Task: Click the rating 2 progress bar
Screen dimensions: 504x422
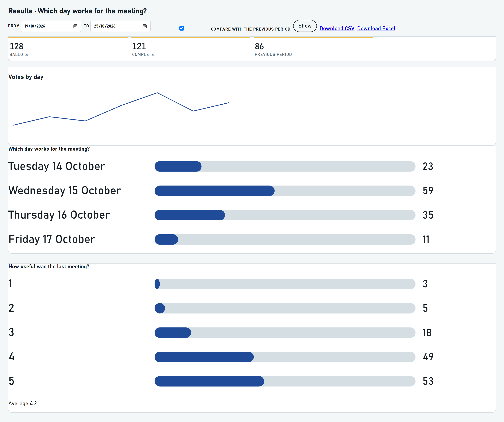Action: point(285,308)
